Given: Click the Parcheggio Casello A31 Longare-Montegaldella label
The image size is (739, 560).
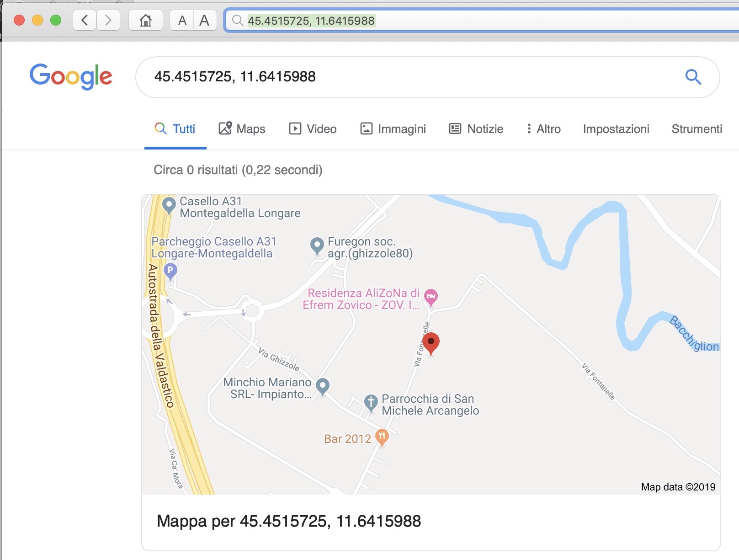Looking at the screenshot, I should coord(214,247).
